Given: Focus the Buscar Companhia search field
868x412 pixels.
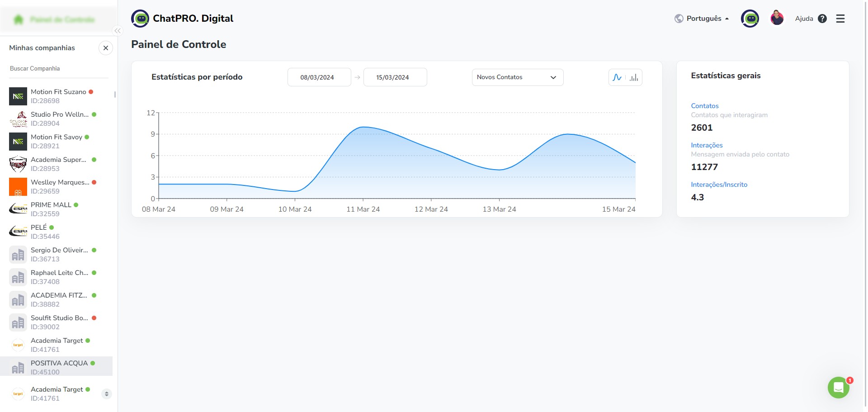Looking at the screenshot, I should [59, 69].
